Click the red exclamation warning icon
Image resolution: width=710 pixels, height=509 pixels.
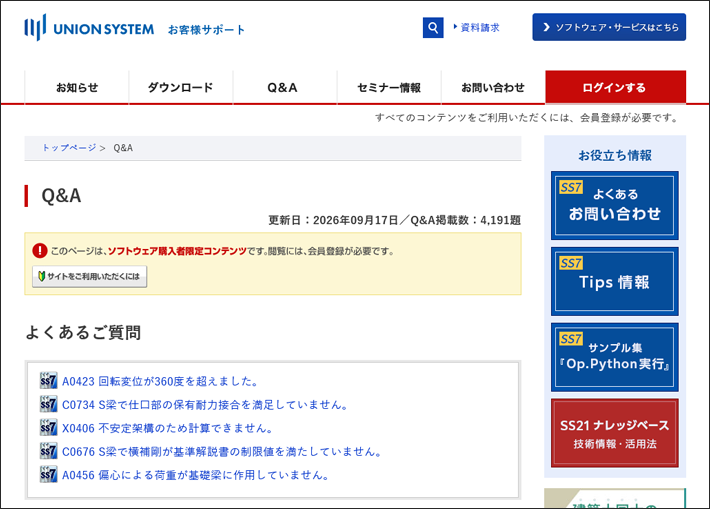(x=40, y=250)
